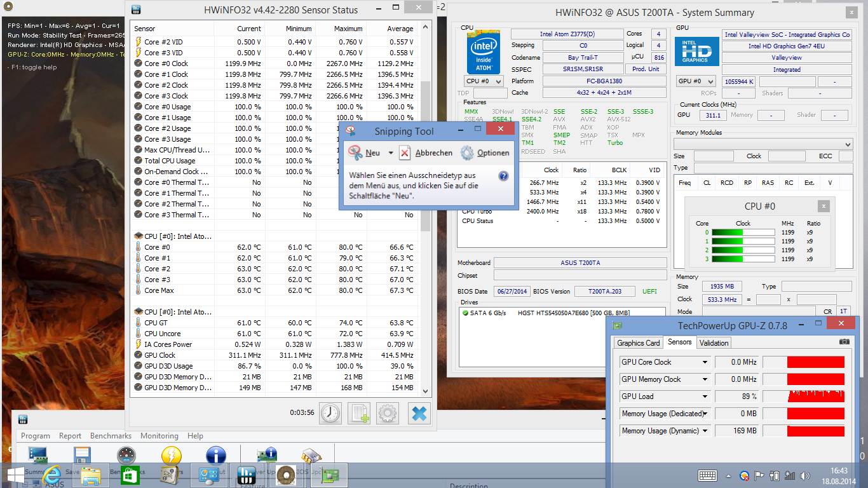This screenshot has height=488, width=868.
Task: Open the touch keyboard from the taskbar
Action: (707, 475)
